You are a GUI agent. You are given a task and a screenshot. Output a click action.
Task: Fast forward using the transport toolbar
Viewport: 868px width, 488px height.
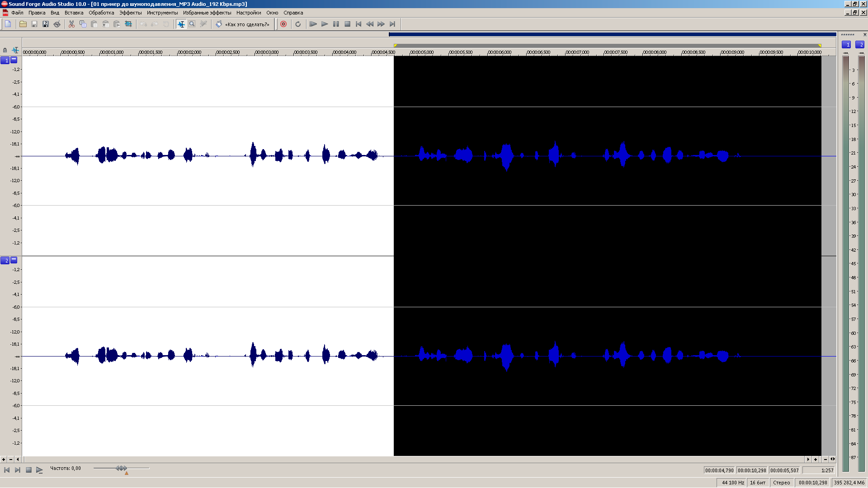click(381, 24)
